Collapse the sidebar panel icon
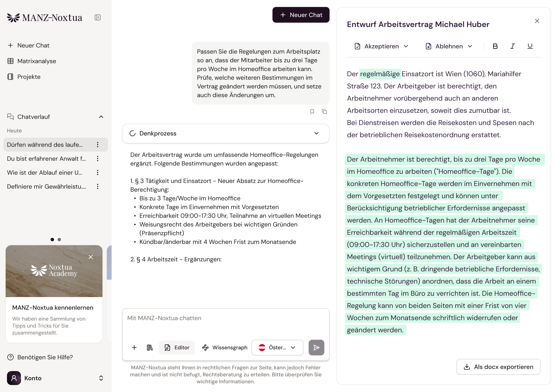Screen dimensions: 558x392 point(98,17)
